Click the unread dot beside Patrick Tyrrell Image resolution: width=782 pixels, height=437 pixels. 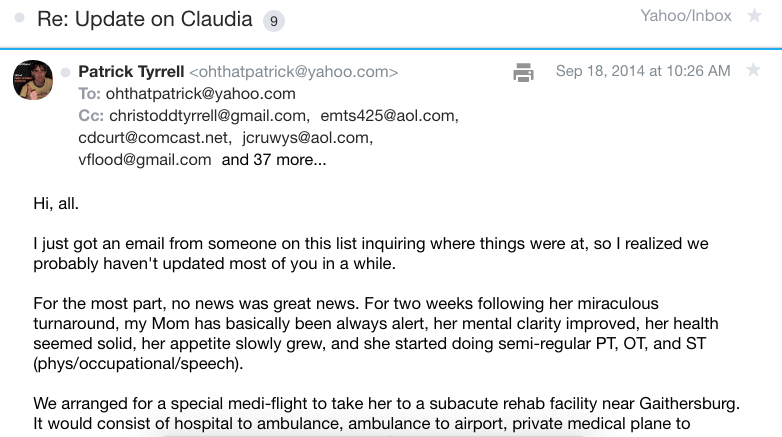point(66,72)
